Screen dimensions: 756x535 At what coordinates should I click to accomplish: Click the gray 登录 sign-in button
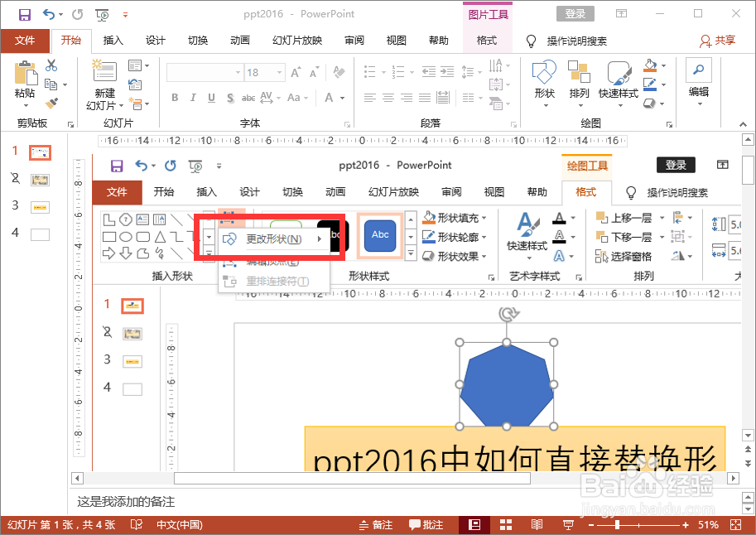click(575, 14)
